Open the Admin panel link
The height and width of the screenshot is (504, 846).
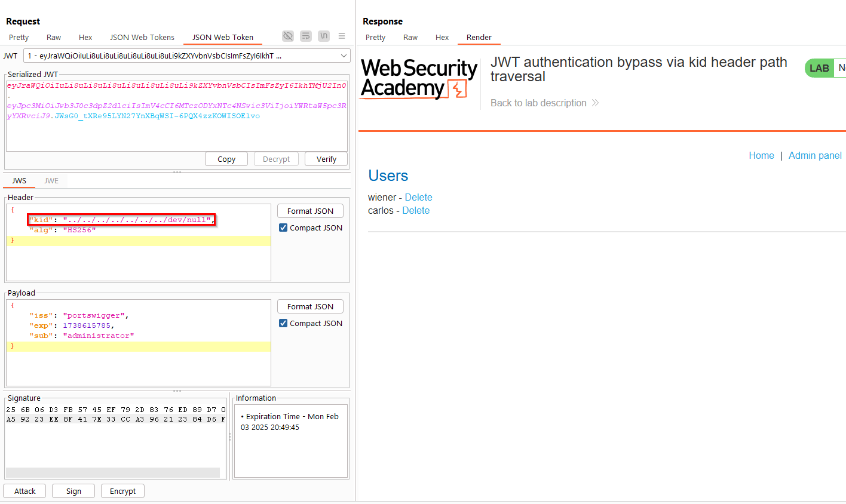point(815,155)
